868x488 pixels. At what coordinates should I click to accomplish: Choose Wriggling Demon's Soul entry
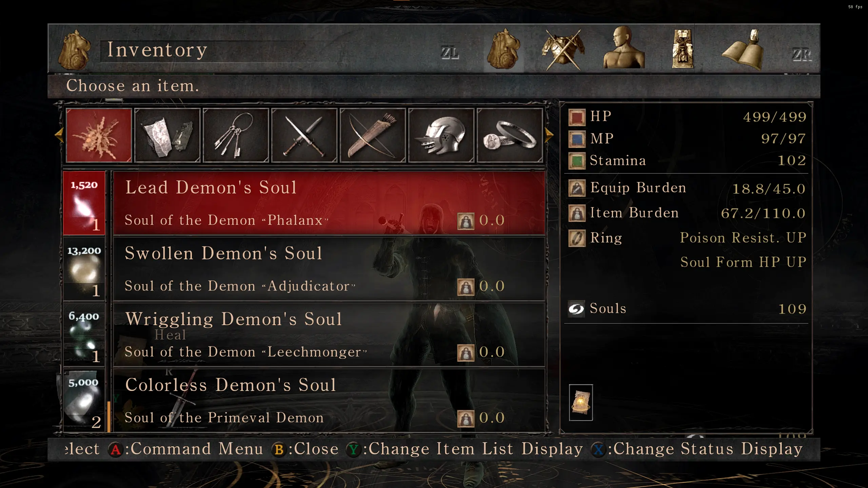(329, 335)
